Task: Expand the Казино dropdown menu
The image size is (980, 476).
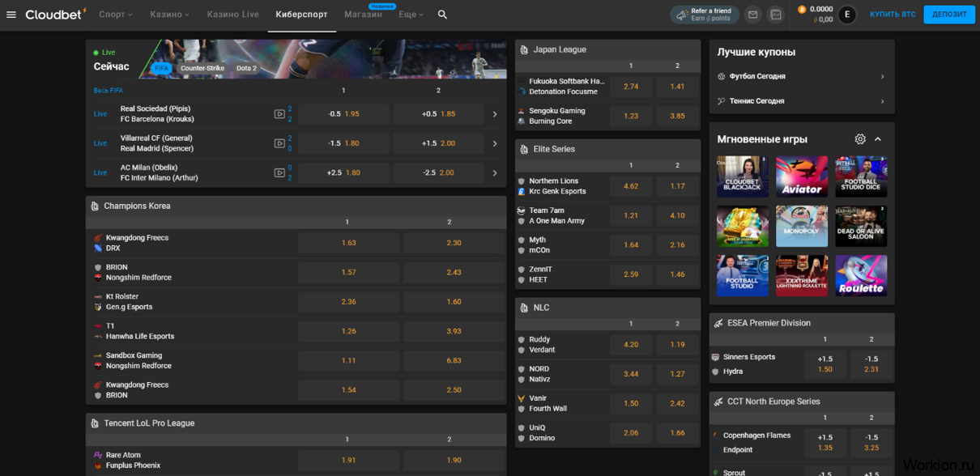Action: (169, 15)
